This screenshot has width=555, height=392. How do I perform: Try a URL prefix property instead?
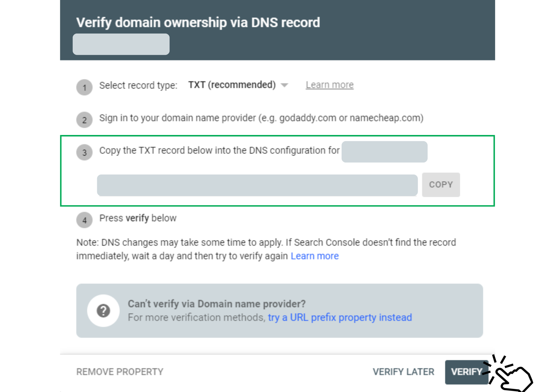coord(340,317)
